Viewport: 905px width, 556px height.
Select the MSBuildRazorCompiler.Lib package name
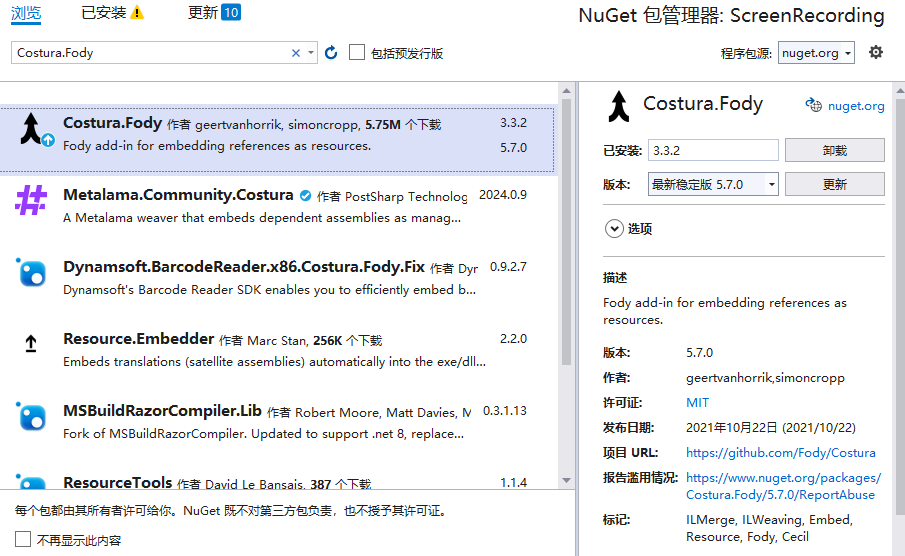[x=162, y=411]
